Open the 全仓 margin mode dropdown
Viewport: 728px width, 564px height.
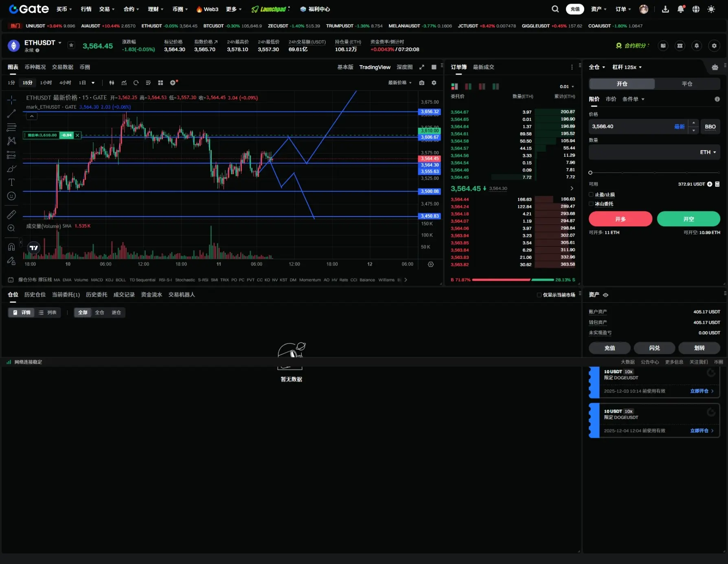tap(597, 67)
